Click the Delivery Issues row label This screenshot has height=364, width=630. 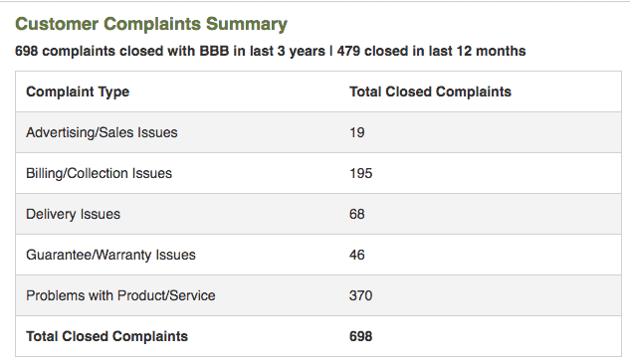point(73,214)
